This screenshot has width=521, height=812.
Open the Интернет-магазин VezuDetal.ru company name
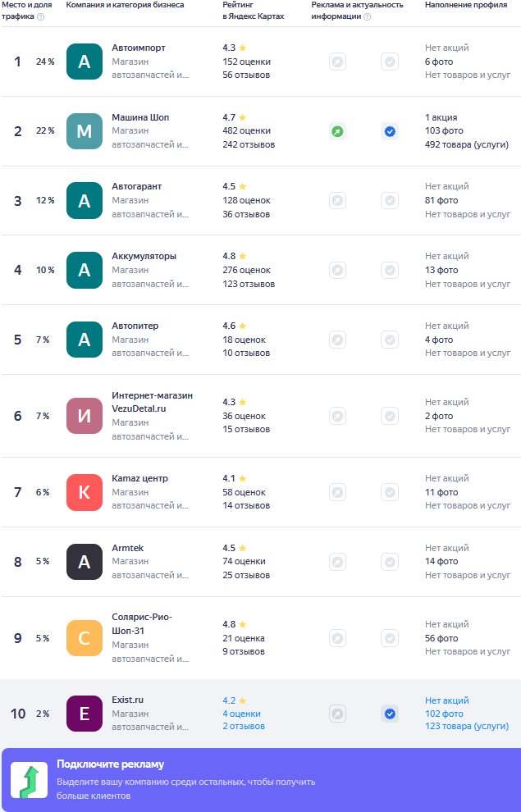(153, 402)
